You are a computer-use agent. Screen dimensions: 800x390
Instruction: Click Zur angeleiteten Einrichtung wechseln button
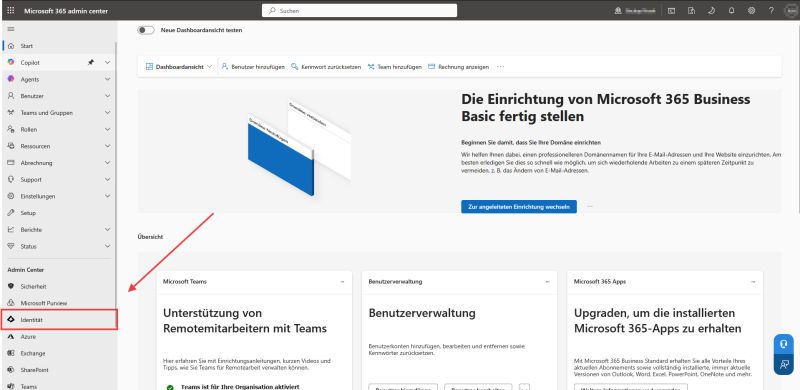coord(519,207)
